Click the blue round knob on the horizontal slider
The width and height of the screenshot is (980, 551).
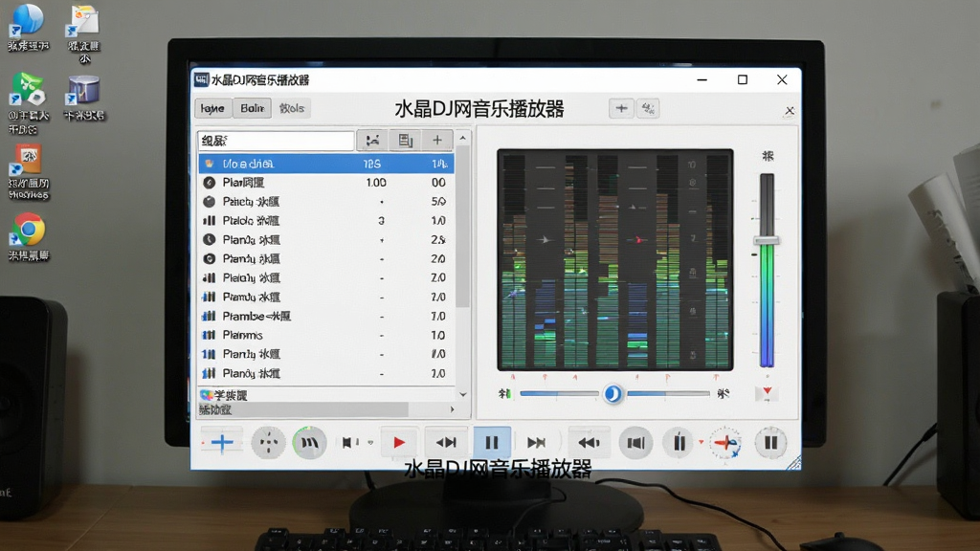click(613, 393)
